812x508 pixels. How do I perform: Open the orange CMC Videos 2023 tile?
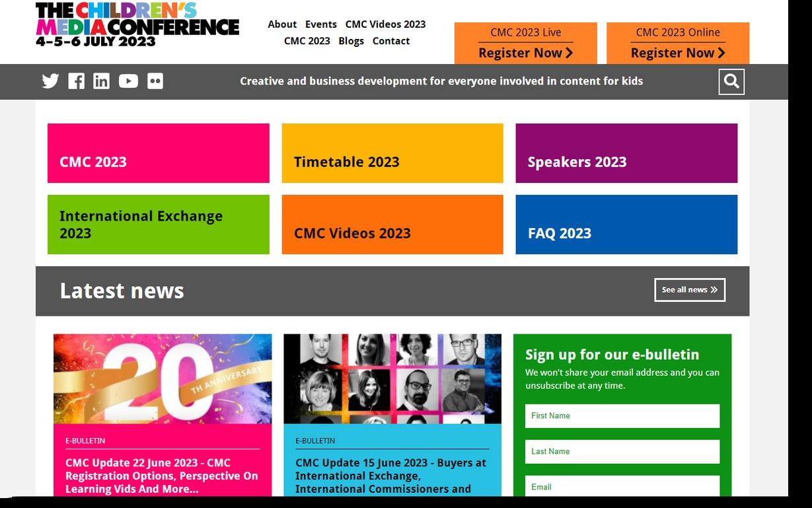392,225
